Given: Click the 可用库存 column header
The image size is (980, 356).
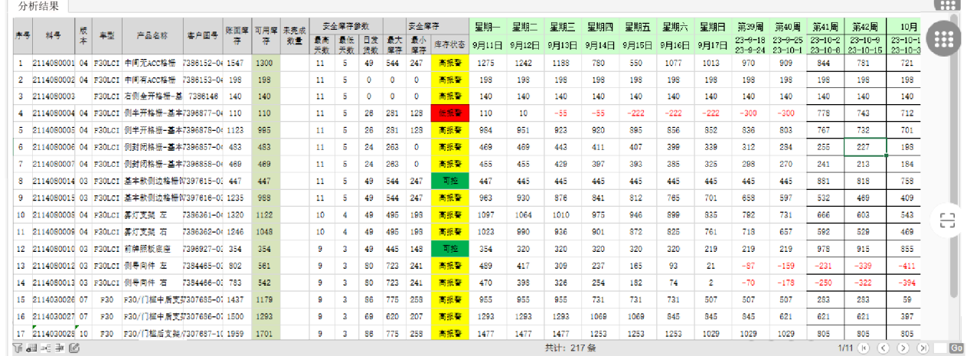Looking at the screenshot, I should (x=266, y=36).
